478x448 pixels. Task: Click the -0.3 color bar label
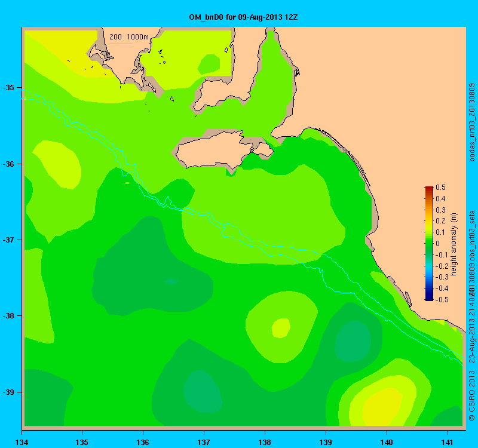pos(441,277)
